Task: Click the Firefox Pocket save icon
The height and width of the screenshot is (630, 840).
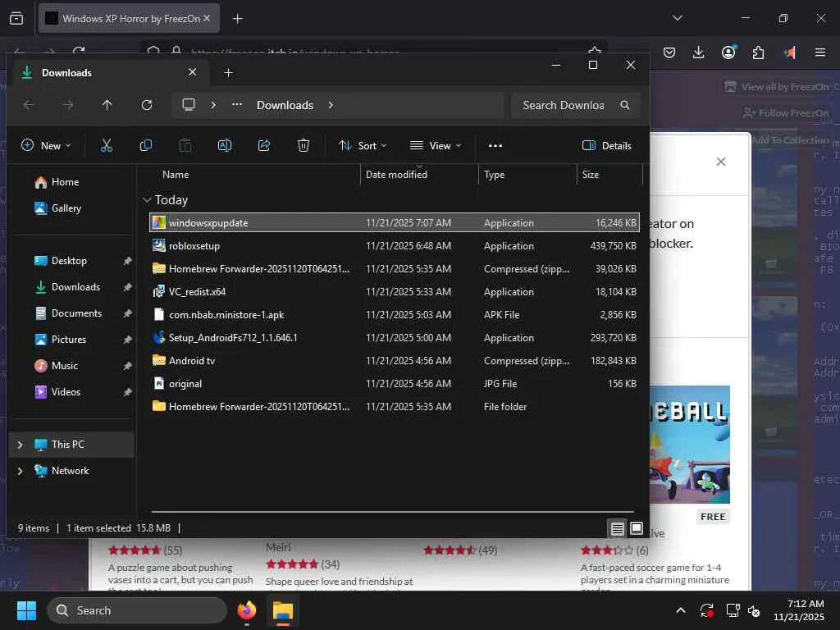Action: 669,52
